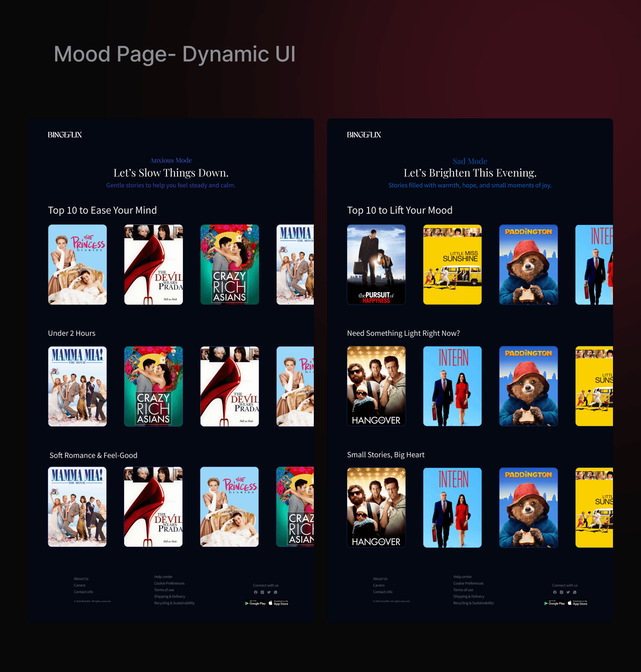
Task: Open The Pursuit of Happyness poster
Action: point(377,265)
